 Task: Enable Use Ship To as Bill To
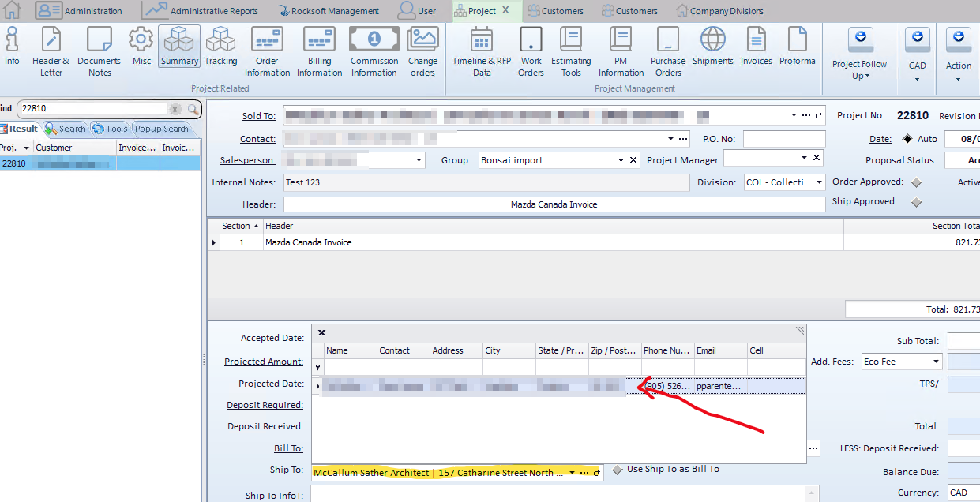click(618, 470)
